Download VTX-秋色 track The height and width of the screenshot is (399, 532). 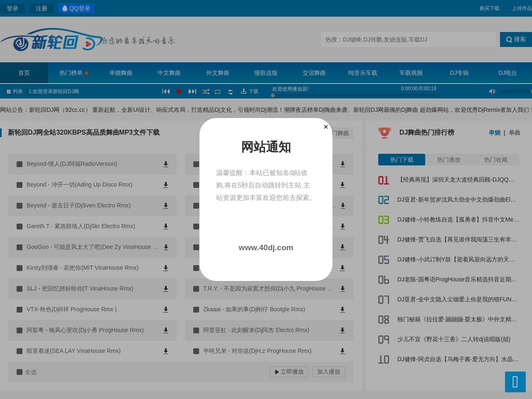(x=166, y=310)
